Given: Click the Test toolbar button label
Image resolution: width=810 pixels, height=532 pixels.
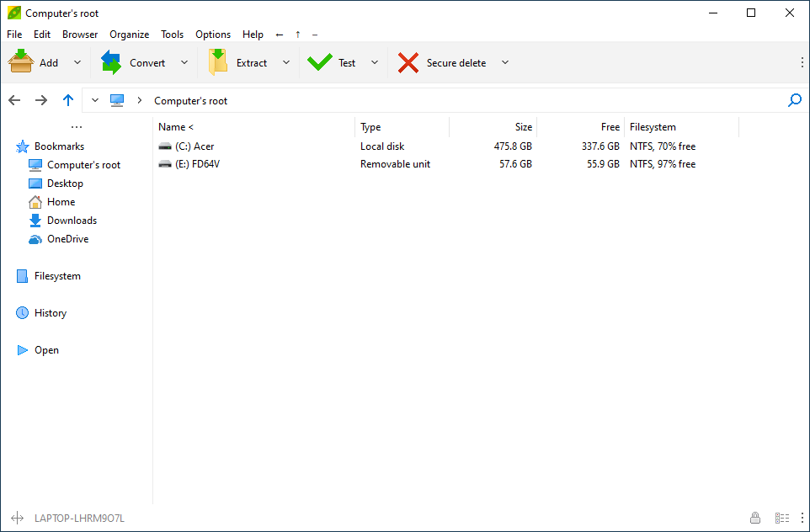Looking at the screenshot, I should tap(347, 63).
